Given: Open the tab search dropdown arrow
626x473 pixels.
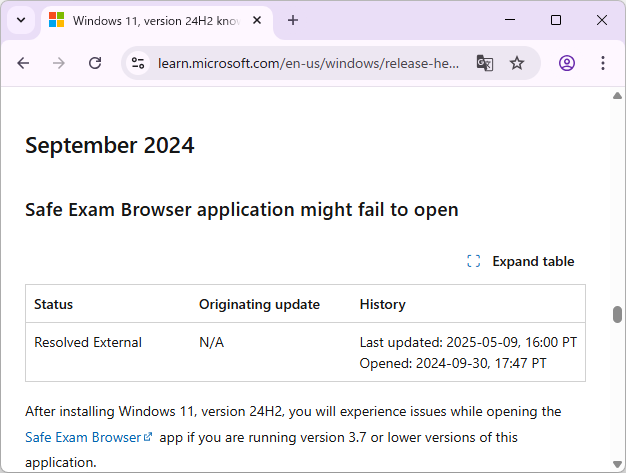Looking at the screenshot, I should pyautogui.click(x=21, y=20).
